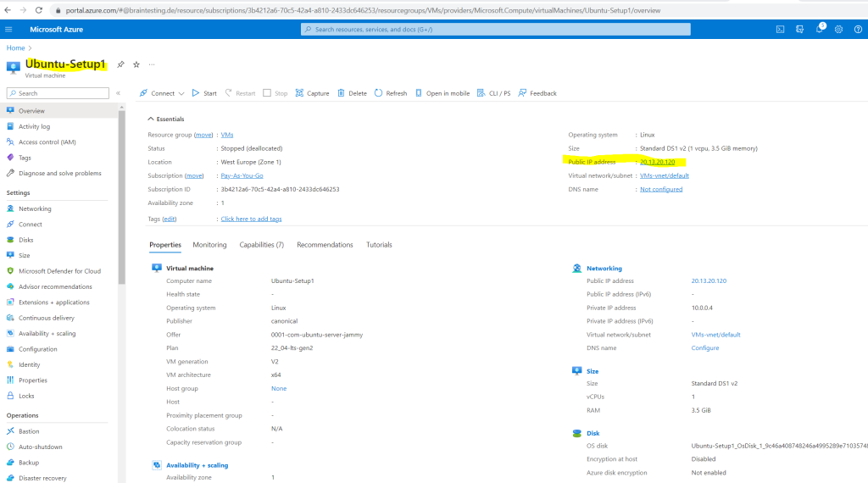Screen dimensions: 868x483
Task: Pin Ubuntu-Setup1 to the dashboard
Action: (x=120, y=64)
